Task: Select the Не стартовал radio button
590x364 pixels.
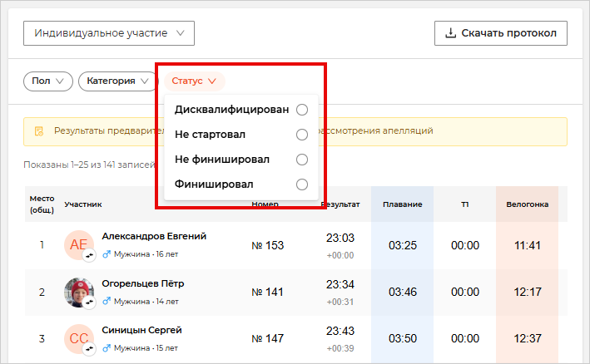Action: (x=302, y=135)
